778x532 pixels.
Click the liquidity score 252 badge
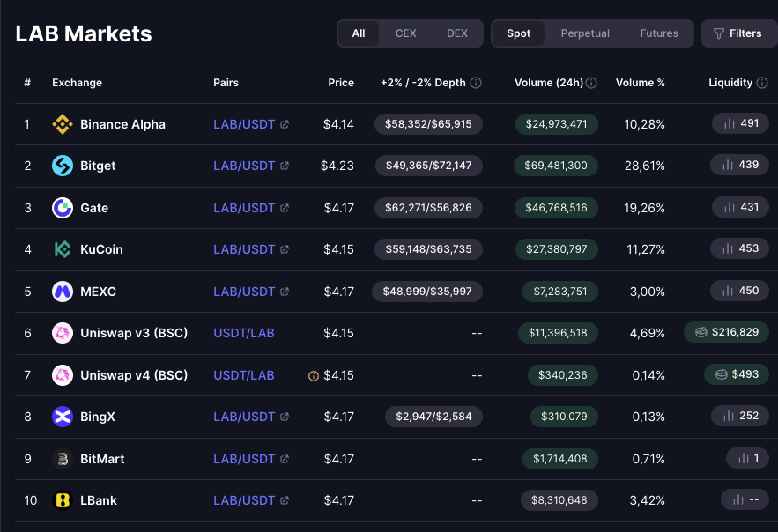tap(740, 416)
